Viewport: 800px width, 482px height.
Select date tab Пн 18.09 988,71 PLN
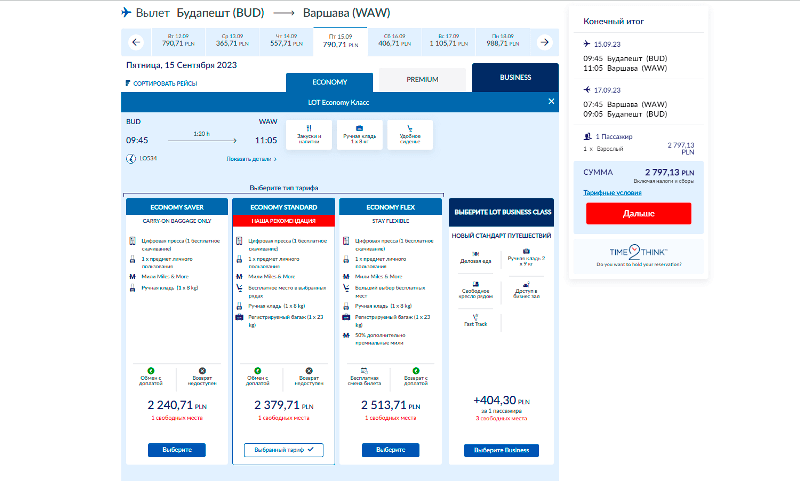point(503,41)
